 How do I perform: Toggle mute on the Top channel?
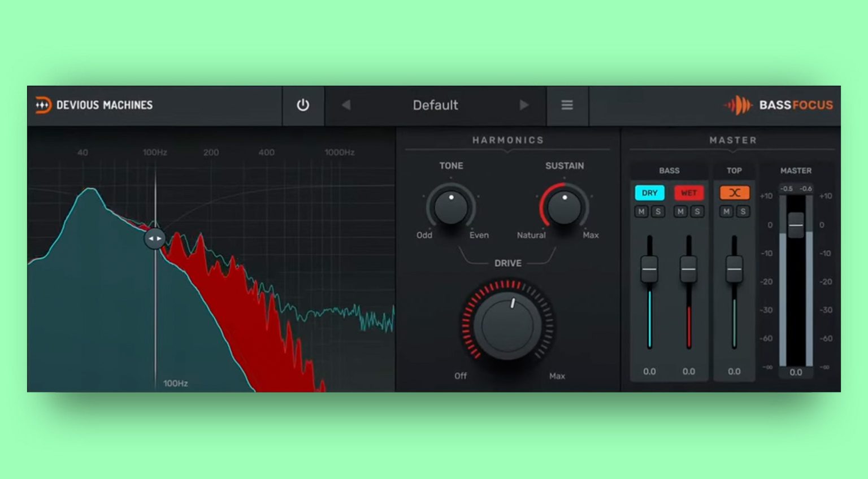(x=725, y=211)
